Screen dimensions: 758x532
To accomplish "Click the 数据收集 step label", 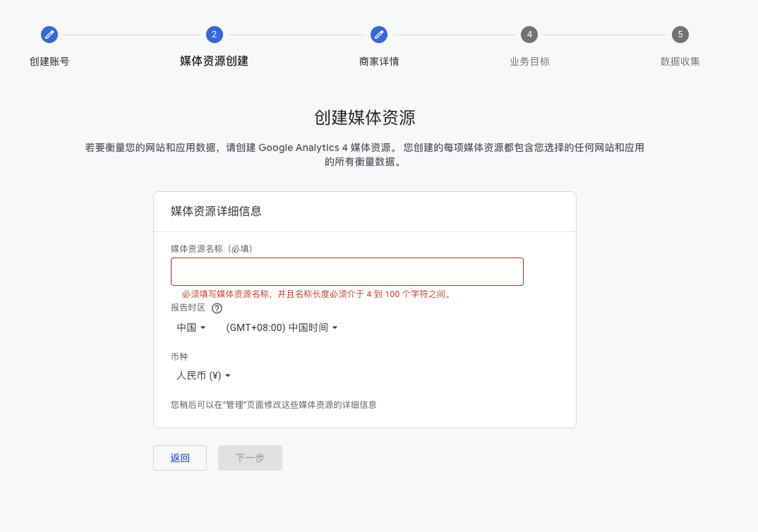I will point(680,61).
